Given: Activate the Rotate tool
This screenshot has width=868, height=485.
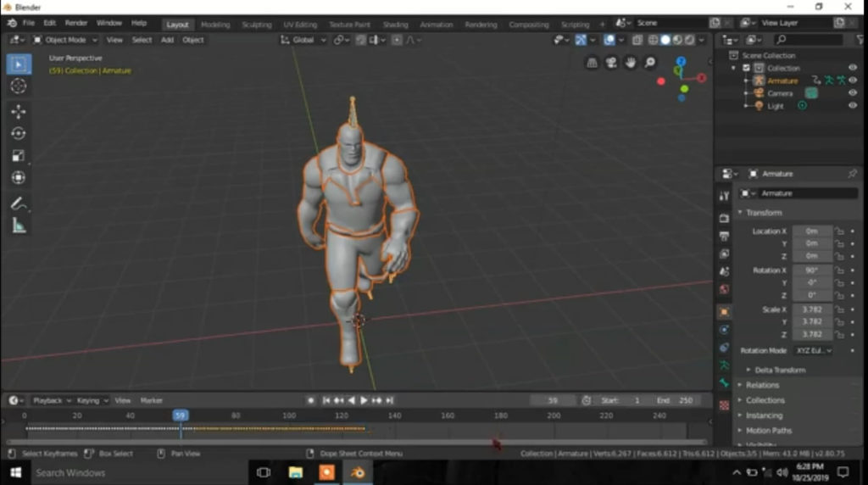Looking at the screenshot, I should click(19, 133).
